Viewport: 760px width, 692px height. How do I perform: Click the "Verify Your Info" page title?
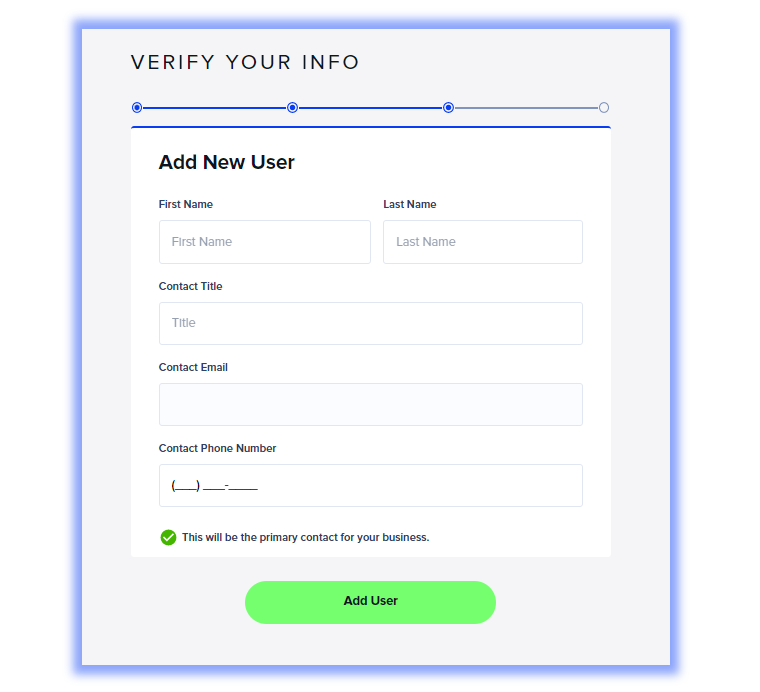pyautogui.click(x=245, y=62)
